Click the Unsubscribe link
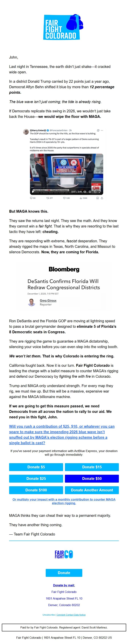The image size is (128, 644). (48, 615)
